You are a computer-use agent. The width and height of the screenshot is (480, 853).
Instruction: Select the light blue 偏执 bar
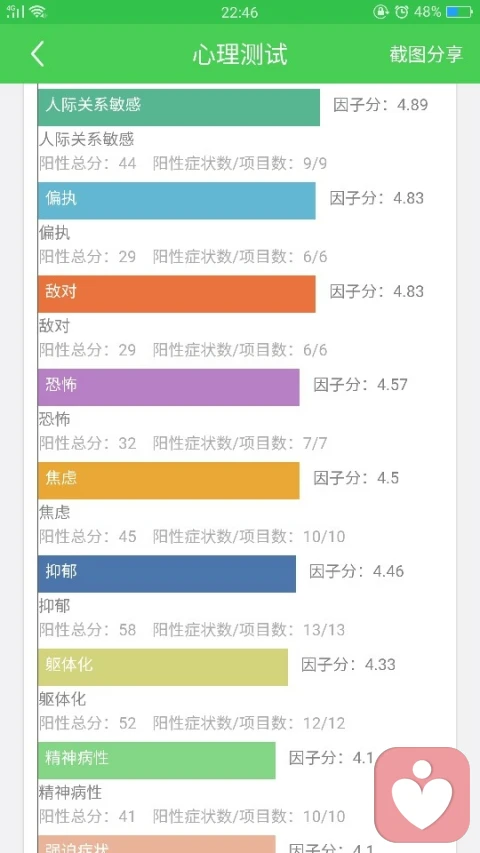tap(176, 201)
